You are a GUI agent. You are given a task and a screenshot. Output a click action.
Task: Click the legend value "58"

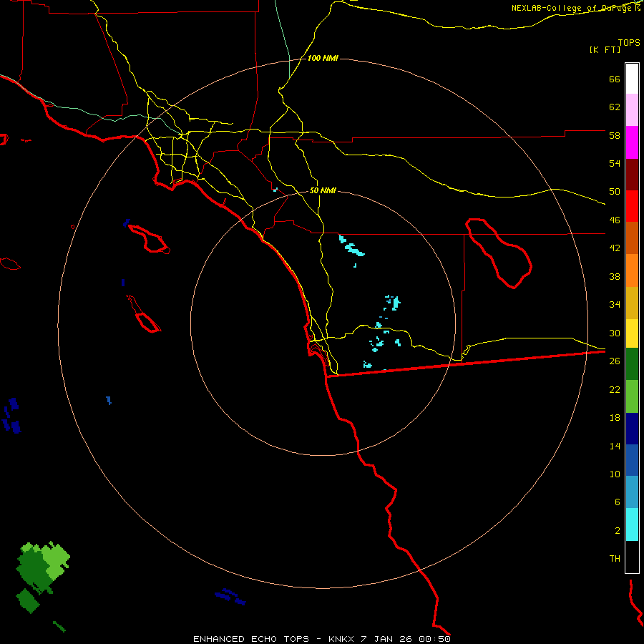pos(615,135)
